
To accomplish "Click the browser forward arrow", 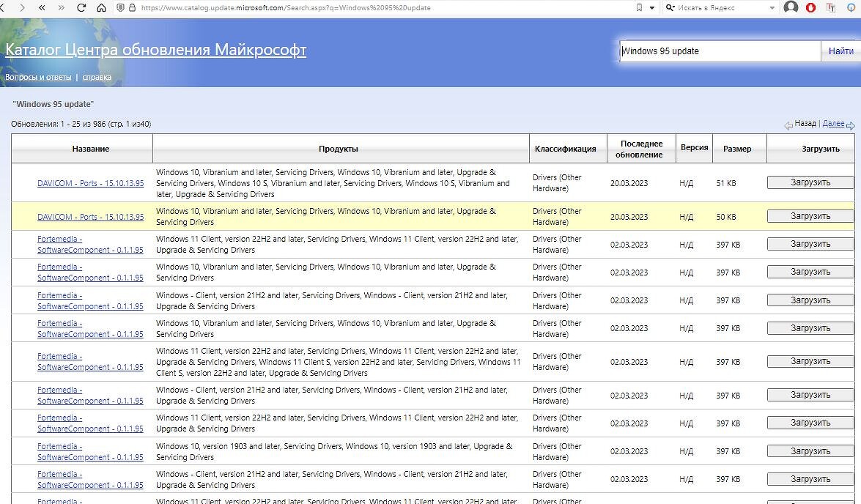I will tap(22, 7).
